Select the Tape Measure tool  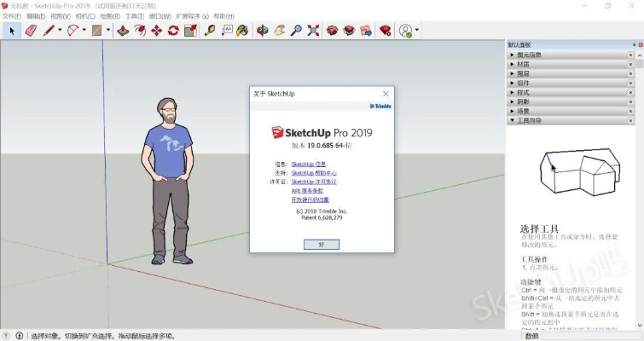[210, 31]
